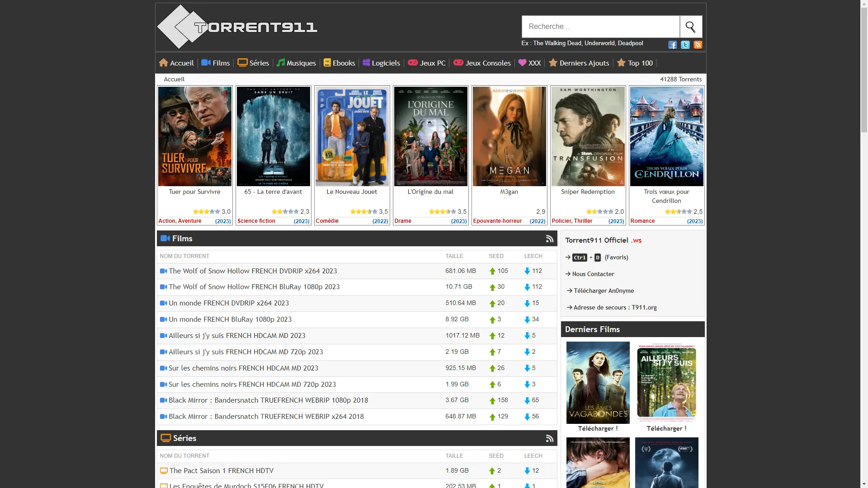Open the Films section RSS icon

tap(550, 239)
